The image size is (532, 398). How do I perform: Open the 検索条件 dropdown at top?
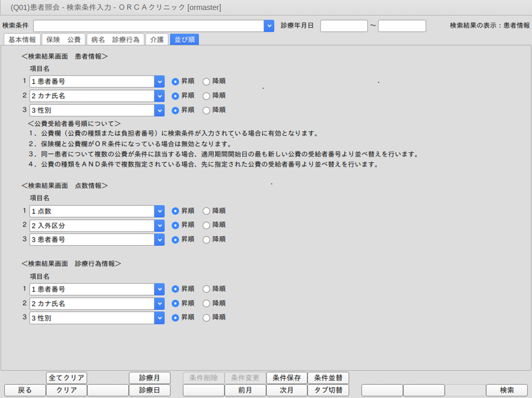[x=269, y=26]
